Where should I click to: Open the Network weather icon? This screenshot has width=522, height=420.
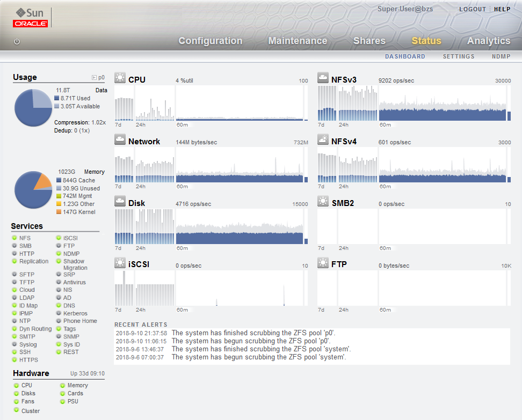click(120, 139)
